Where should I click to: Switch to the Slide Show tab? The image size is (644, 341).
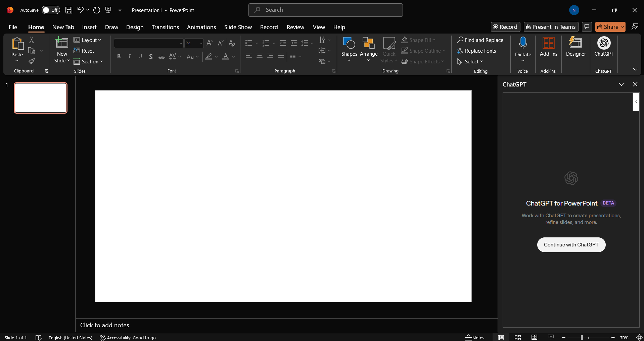pyautogui.click(x=238, y=27)
